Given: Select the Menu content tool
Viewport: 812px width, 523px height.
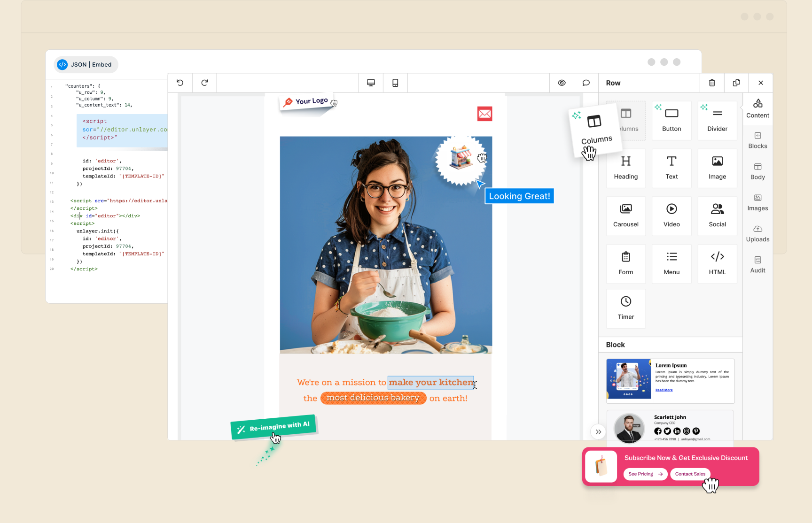Looking at the screenshot, I should click(671, 264).
